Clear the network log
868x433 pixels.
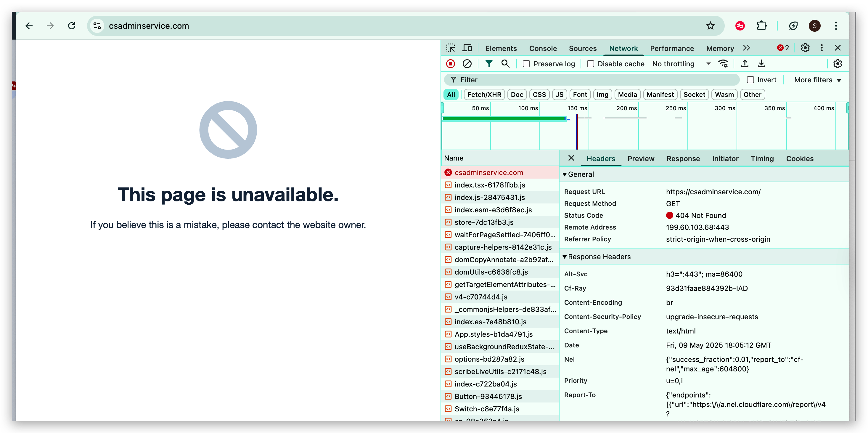point(467,63)
